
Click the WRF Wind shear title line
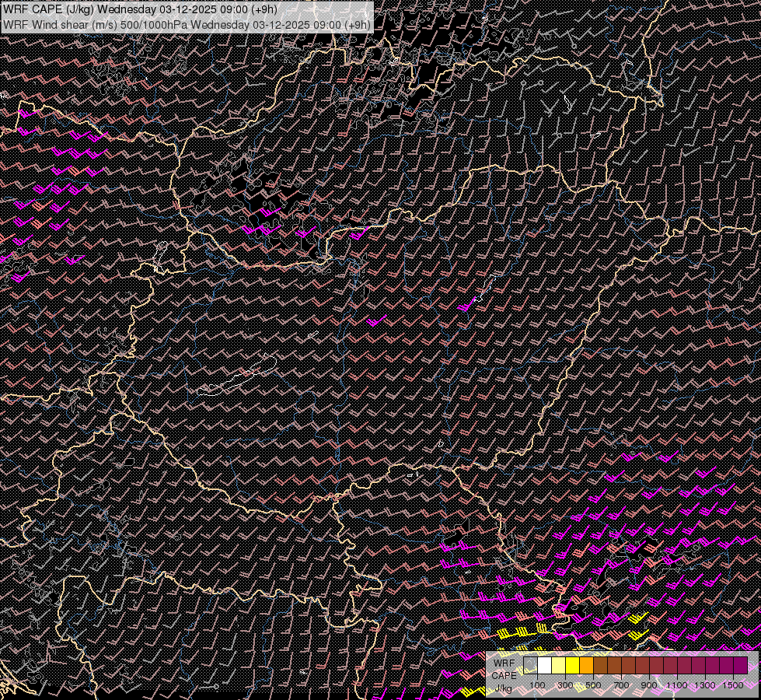[x=187, y=24]
